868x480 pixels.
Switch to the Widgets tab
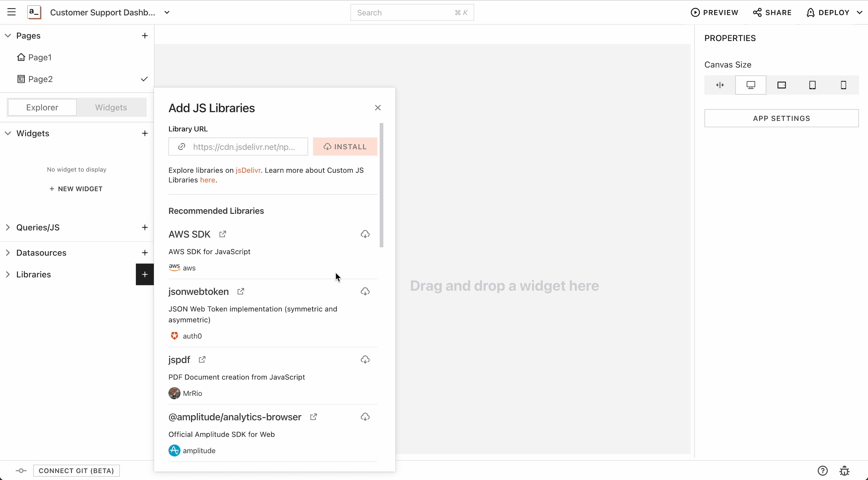(111, 107)
